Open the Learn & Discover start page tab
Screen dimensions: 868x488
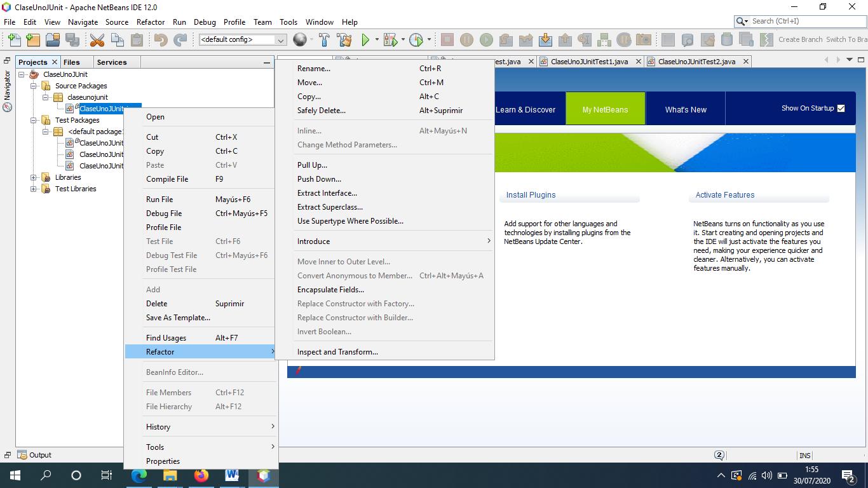[x=526, y=109]
